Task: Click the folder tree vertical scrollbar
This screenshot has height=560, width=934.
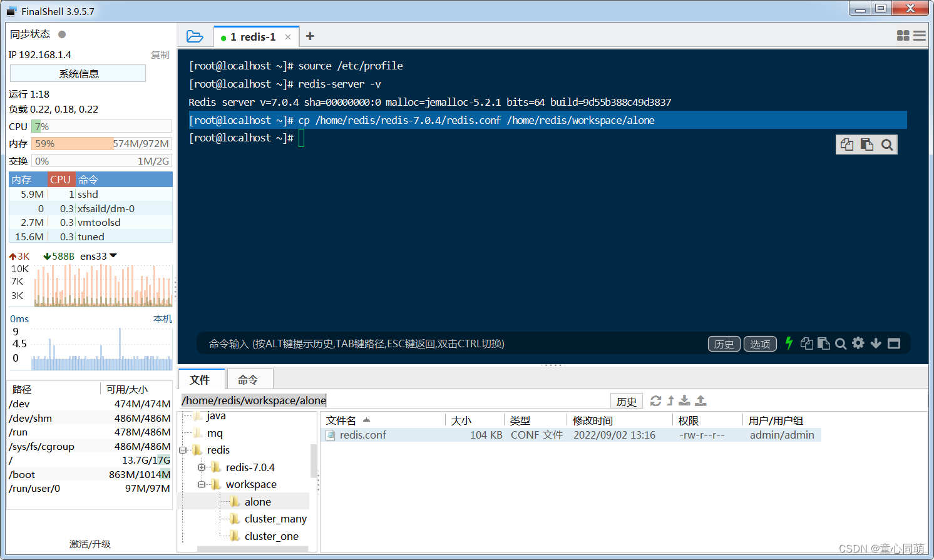Action: pos(314,461)
